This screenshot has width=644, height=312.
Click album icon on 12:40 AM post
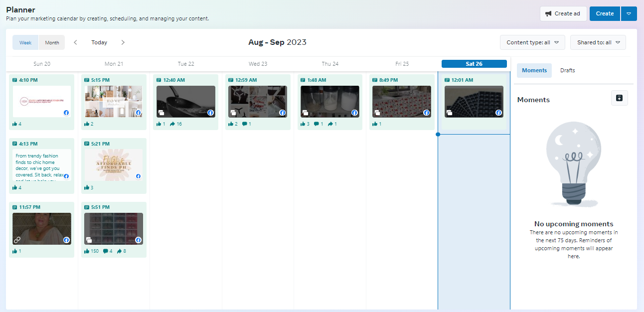[161, 113]
